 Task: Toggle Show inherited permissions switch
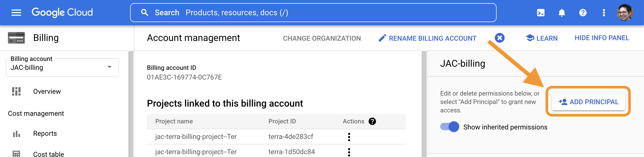(x=450, y=127)
